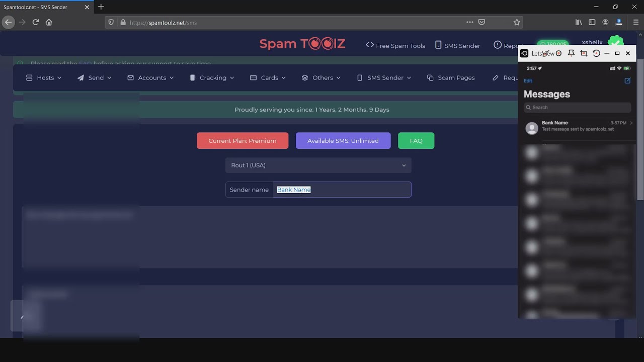Click the Bank Name contact avatar
This screenshot has width=644, height=362.
(x=532, y=128)
